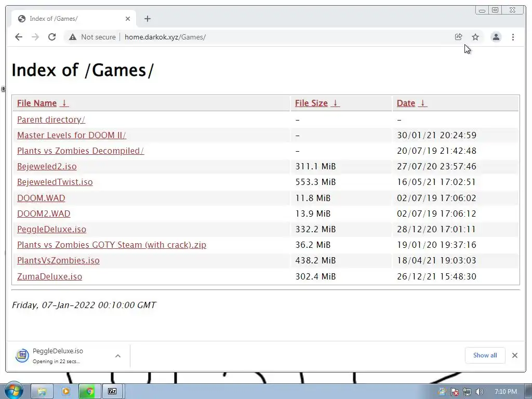This screenshot has width=532, height=399.
Task: Click the network tray icon
Action: (467, 392)
